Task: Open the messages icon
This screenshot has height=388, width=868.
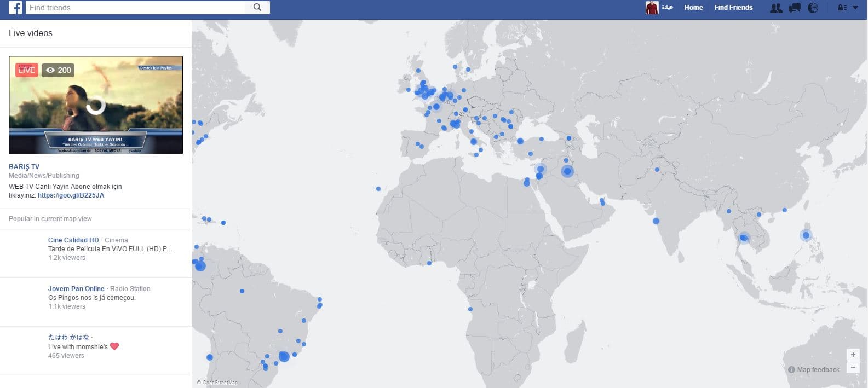Action: tap(794, 8)
